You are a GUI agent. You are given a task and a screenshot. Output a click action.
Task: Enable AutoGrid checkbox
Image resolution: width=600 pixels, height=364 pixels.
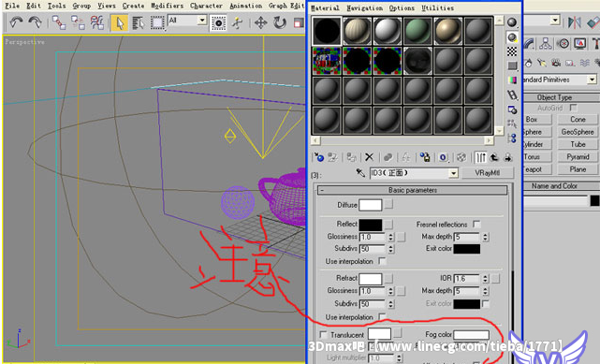[x=573, y=108]
